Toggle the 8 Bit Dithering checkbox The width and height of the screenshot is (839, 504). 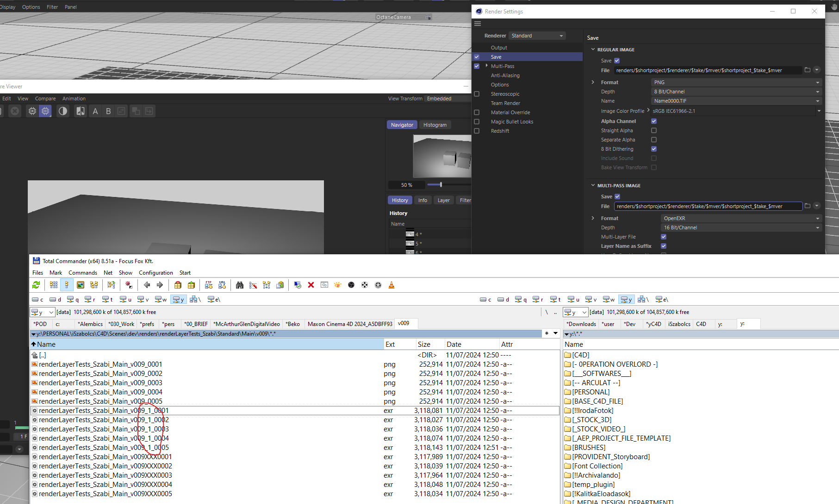(654, 149)
